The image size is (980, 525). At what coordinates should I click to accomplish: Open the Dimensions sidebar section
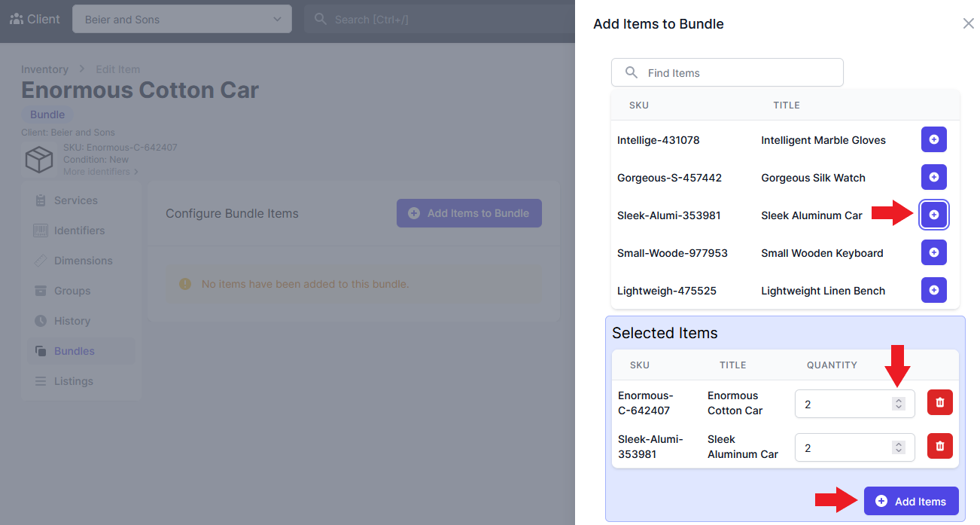point(83,261)
